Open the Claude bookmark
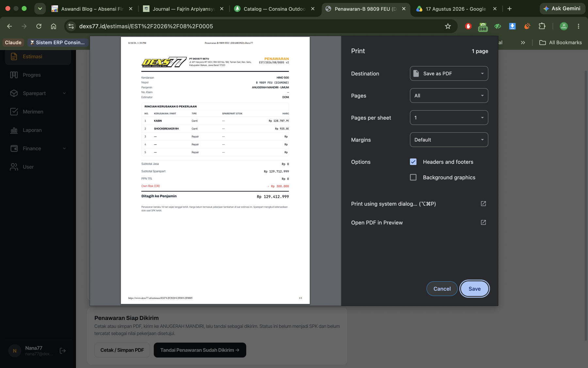The width and height of the screenshot is (588, 368). point(13,43)
